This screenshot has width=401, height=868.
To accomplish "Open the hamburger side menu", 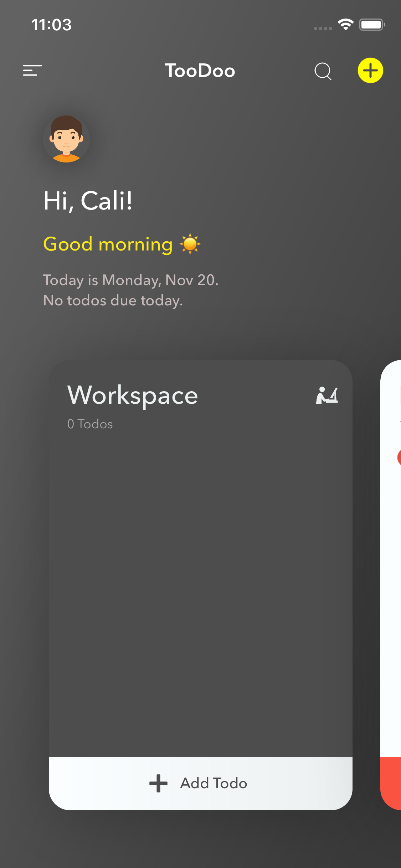I will tap(32, 70).
